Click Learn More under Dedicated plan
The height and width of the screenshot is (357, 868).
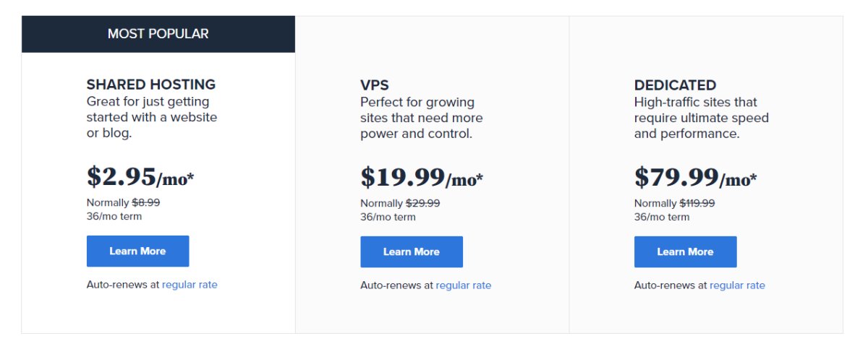pyautogui.click(x=685, y=251)
